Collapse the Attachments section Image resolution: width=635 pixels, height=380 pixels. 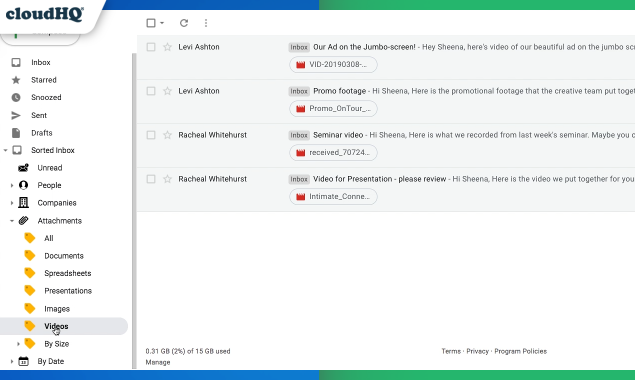coord(12,221)
